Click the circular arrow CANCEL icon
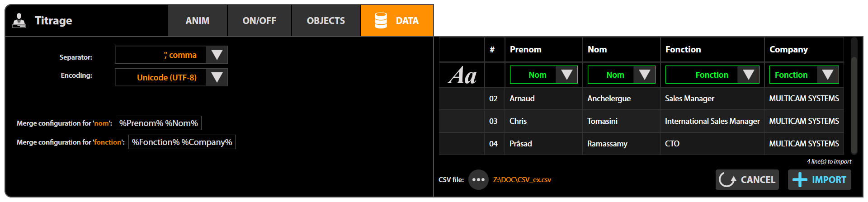The width and height of the screenshot is (868, 202). [727, 179]
